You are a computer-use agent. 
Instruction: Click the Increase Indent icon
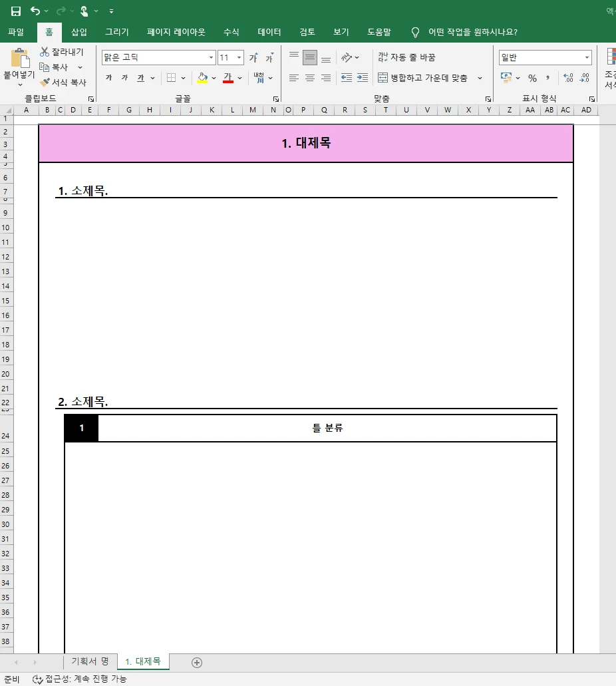tap(363, 78)
